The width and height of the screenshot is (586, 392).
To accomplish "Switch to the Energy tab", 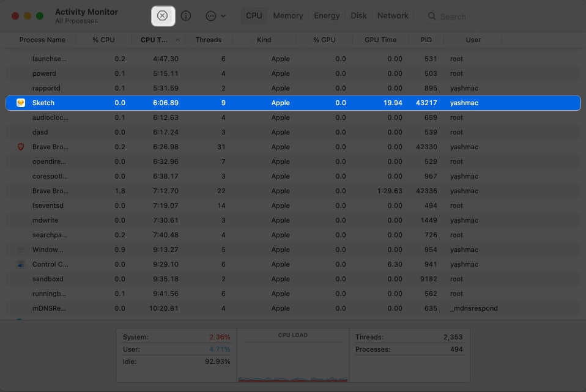I will pyautogui.click(x=327, y=16).
